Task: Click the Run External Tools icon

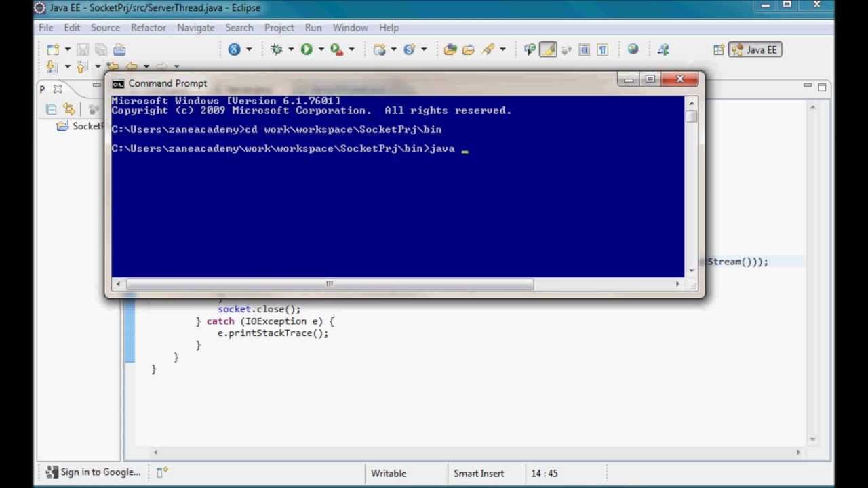Action: (336, 49)
